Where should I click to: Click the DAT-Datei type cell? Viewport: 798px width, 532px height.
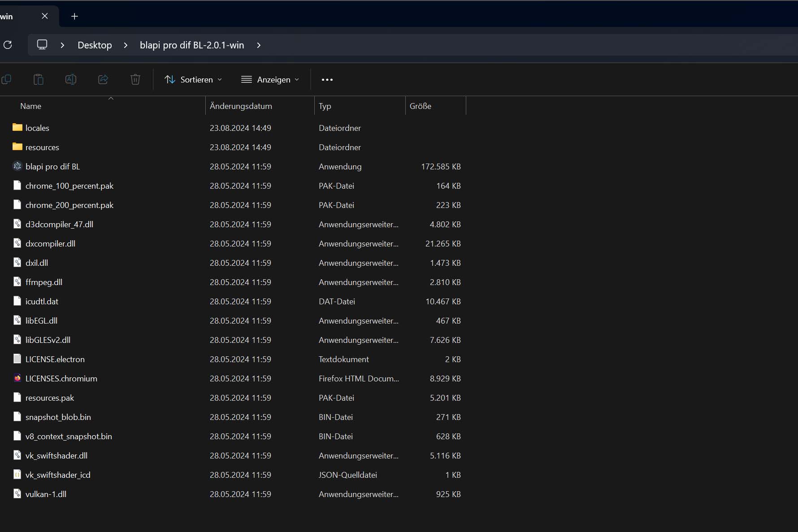tap(337, 301)
